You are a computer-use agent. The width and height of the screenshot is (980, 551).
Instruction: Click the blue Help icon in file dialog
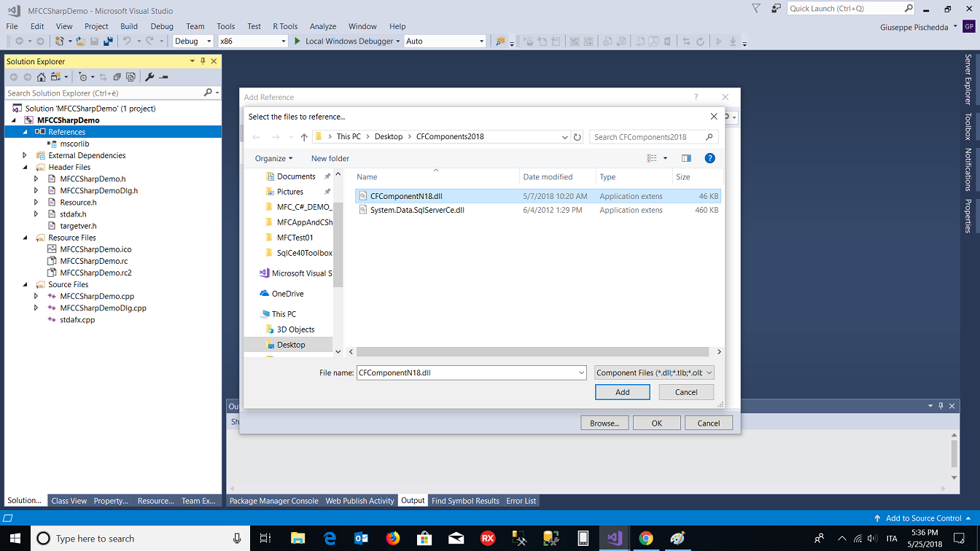pyautogui.click(x=709, y=158)
